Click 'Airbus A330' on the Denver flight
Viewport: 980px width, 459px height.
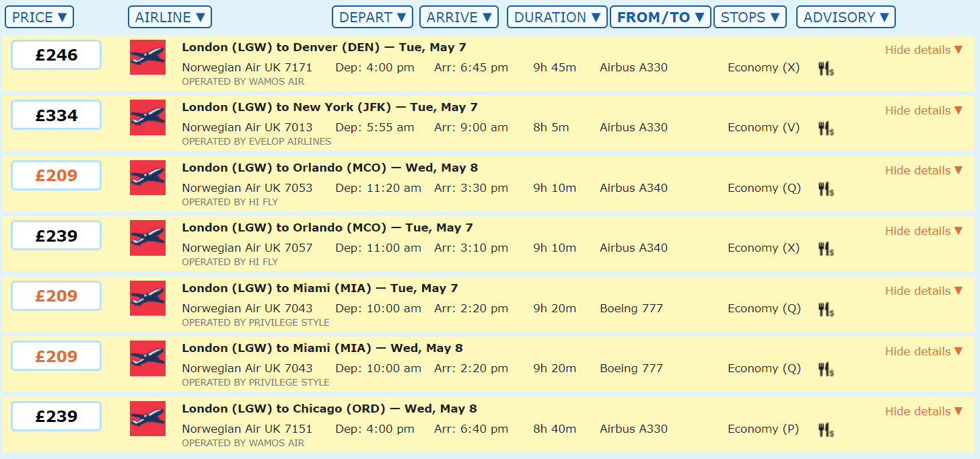pos(634,67)
